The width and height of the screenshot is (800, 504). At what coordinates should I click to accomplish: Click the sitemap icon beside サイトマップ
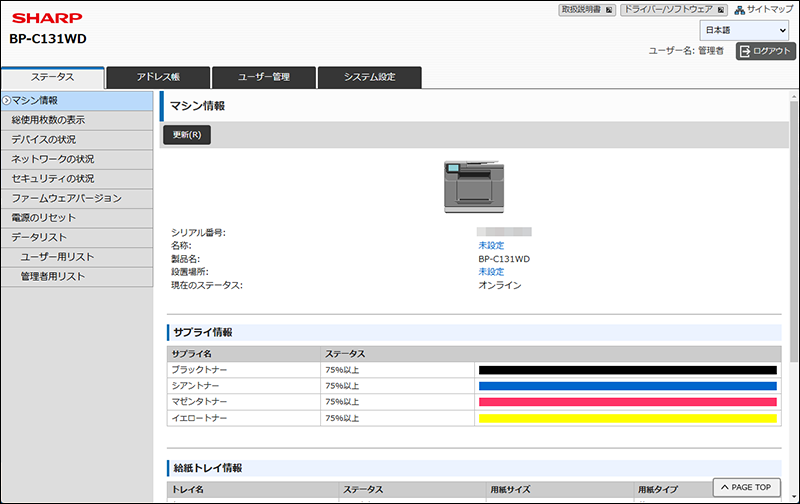pyautogui.click(x=739, y=10)
